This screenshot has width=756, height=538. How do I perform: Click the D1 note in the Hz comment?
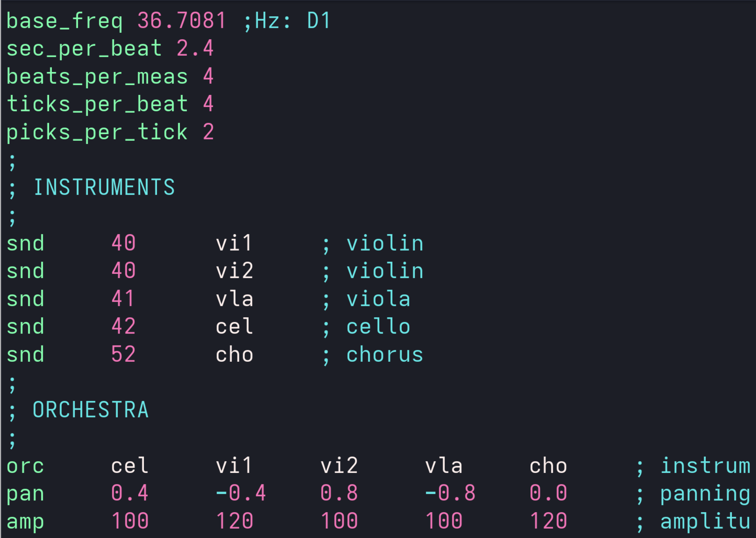[x=318, y=21]
